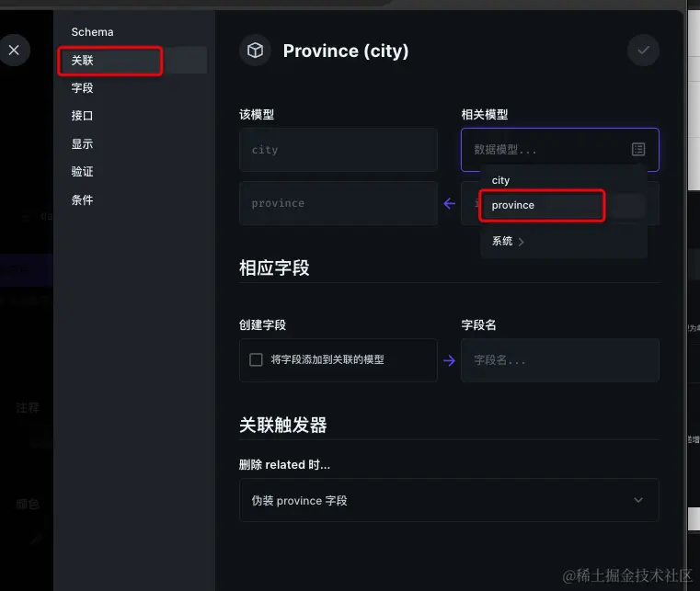This screenshot has width=700, height=591.
Task: Toggle 将字段添加到关联的模型 checkbox
Action: coord(257,360)
